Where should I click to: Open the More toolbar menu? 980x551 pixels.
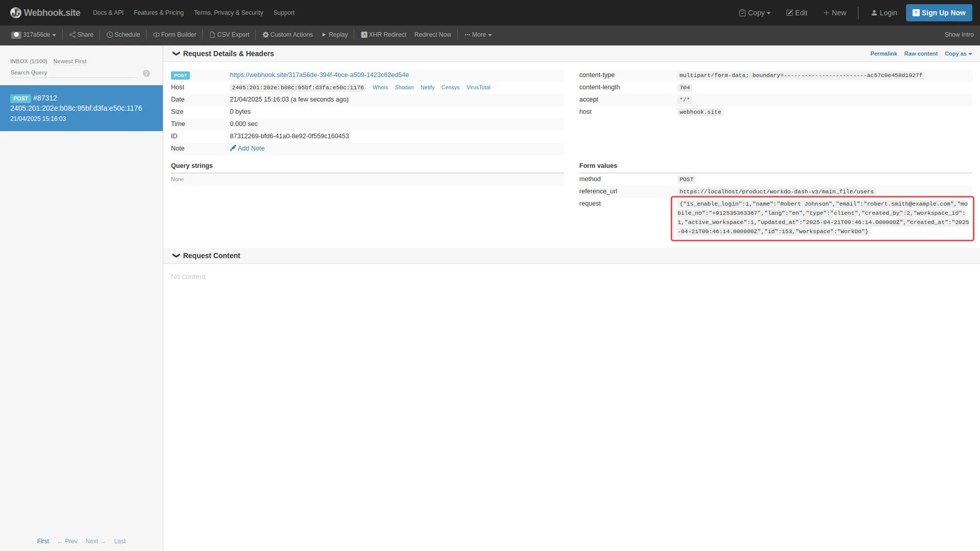click(x=478, y=34)
